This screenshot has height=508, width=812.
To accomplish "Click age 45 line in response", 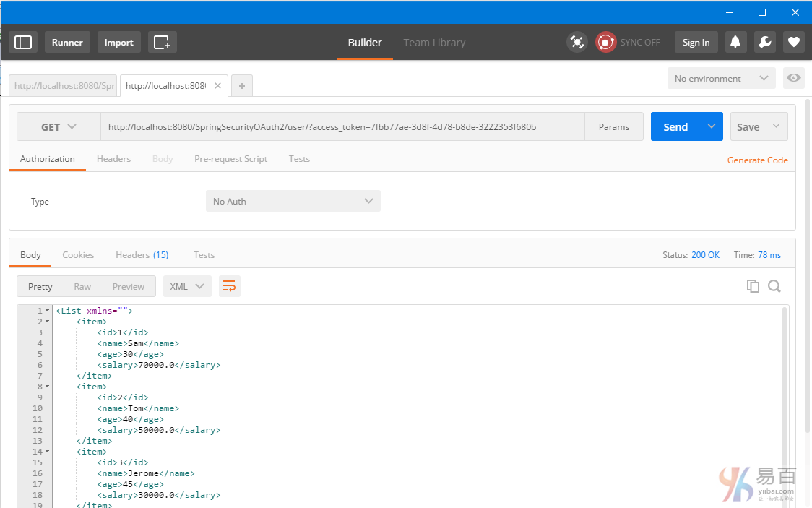I will click(x=130, y=484).
